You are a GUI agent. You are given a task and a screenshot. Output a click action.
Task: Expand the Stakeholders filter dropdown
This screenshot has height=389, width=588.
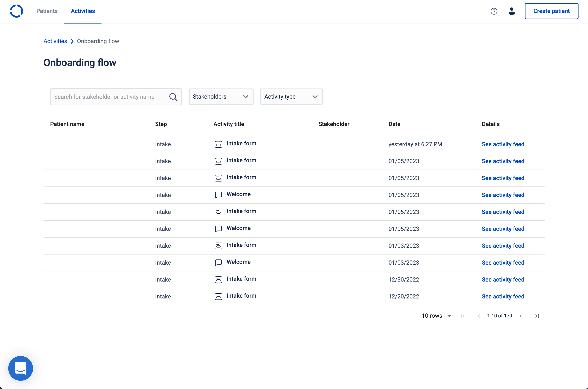(221, 97)
